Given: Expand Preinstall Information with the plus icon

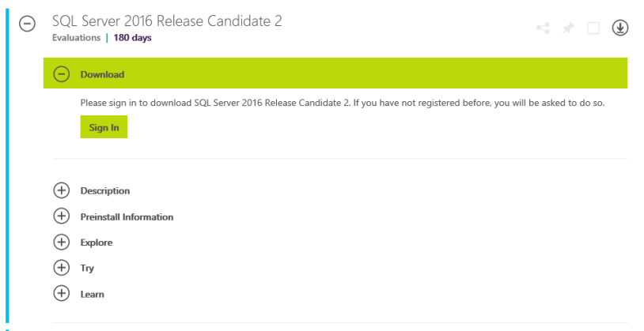Looking at the screenshot, I should click(x=62, y=216).
